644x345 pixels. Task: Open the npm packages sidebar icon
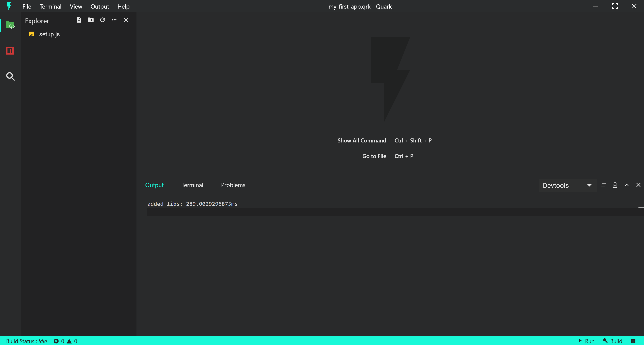point(10,51)
